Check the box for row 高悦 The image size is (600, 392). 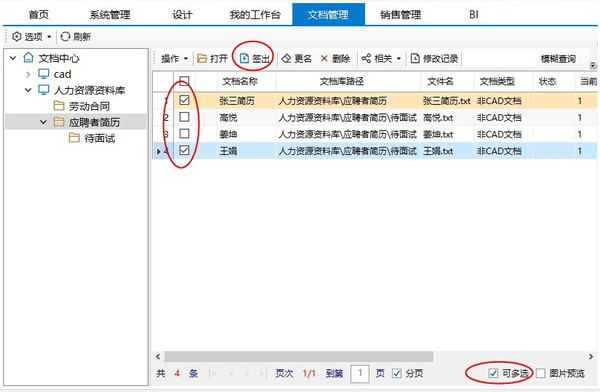point(184,117)
